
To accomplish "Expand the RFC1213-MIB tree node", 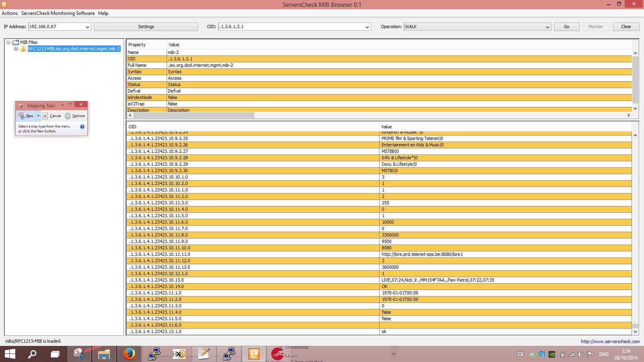I will coord(16,49).
